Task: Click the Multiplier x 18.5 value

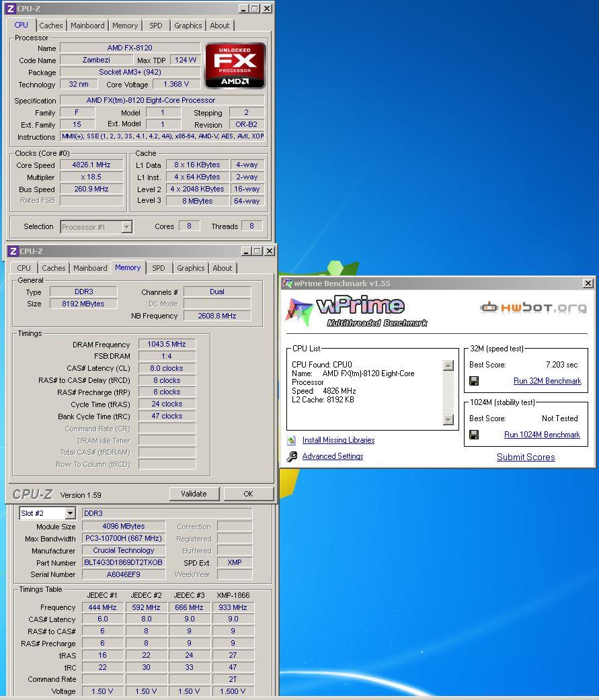Action: 91,177
